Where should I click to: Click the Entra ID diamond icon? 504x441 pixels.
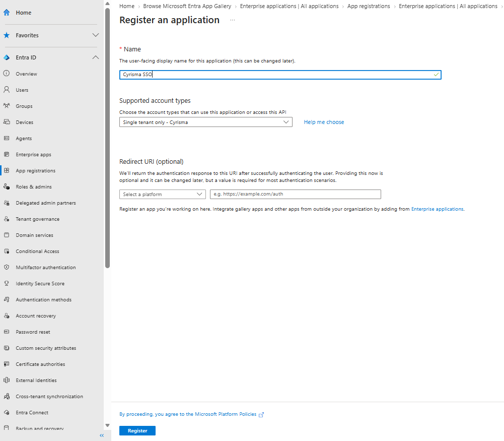tap(7, 57)
